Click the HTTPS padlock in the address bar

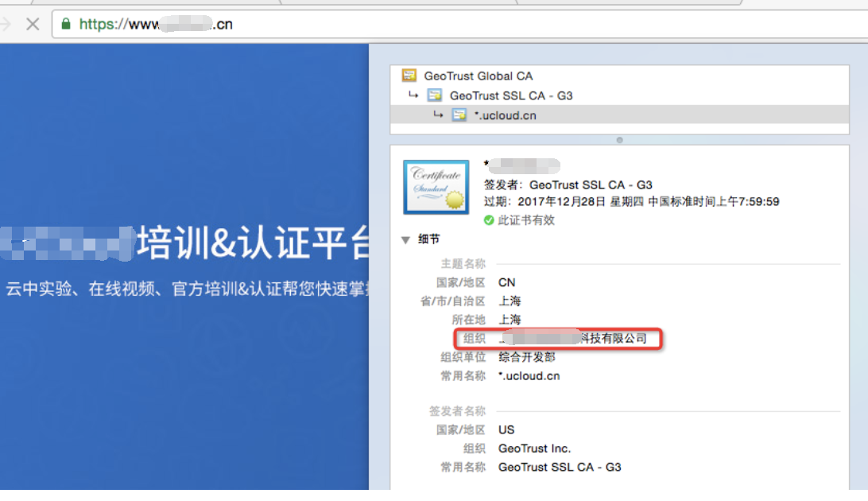[x=66, y=24]
